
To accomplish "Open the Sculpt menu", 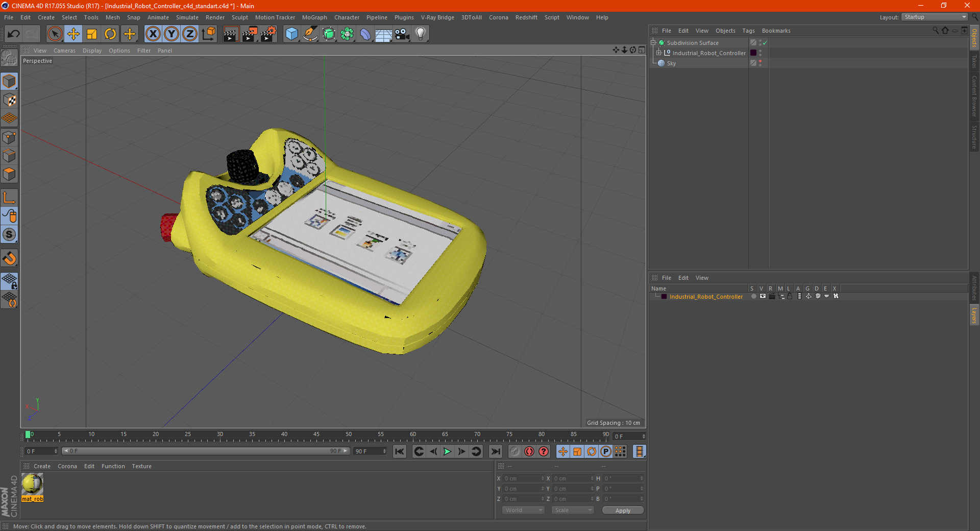I will pos(239,17).
